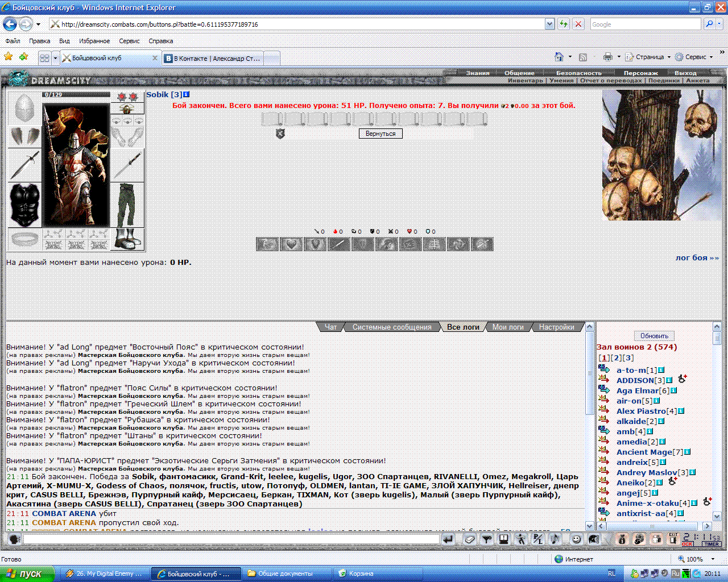Switch to the В Контакте browser tab
Image resolution: width=728 pixels, height=582 pixels.
213,58
